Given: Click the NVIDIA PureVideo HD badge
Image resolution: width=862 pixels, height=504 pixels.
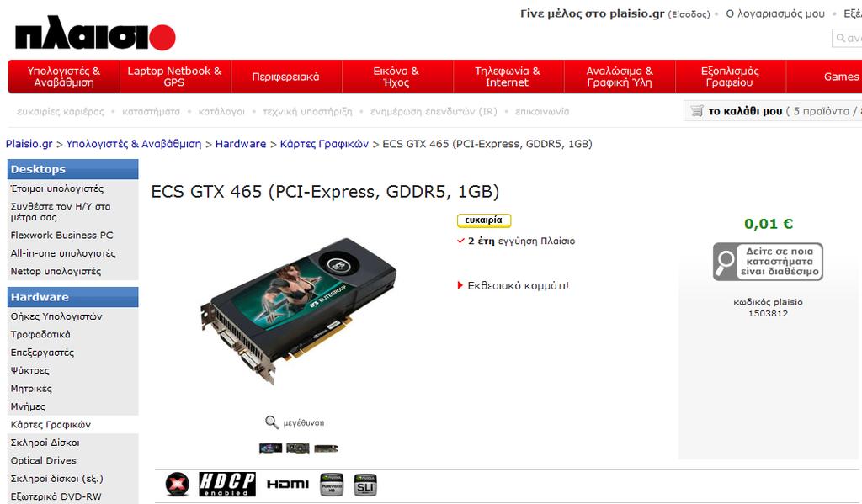Looking at the screenshot, I should coord(332,485).
